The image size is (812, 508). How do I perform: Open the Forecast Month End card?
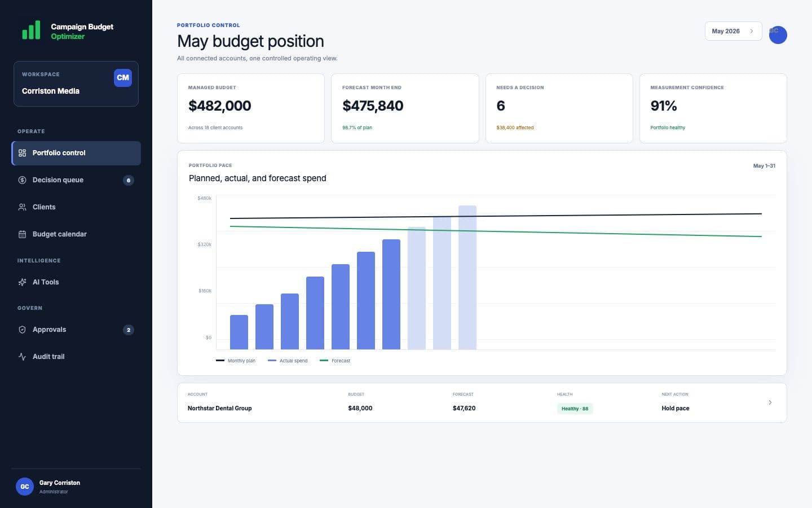click(x=405, y=108)
